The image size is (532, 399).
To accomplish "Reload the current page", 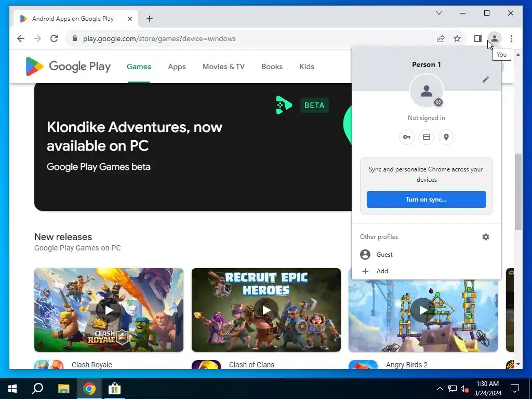I will pos(54,38).
